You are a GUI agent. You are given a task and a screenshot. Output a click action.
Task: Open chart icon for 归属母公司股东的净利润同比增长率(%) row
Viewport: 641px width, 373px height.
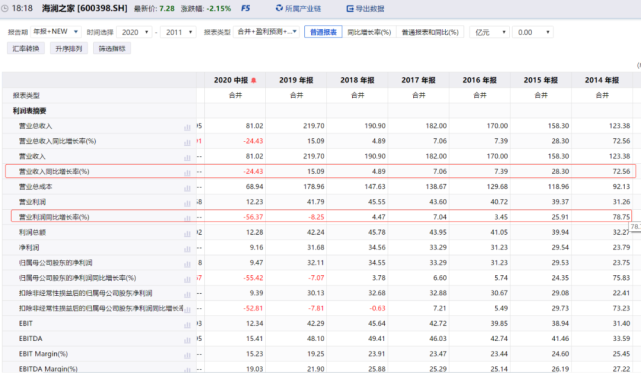click(x=187, y=279)
